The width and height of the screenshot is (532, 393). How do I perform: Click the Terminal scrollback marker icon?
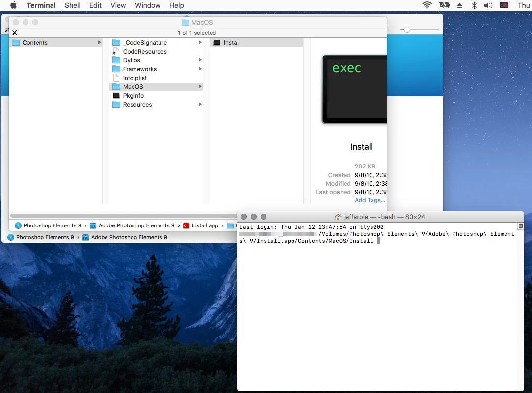pyautogui.click(x=520, y=226)
